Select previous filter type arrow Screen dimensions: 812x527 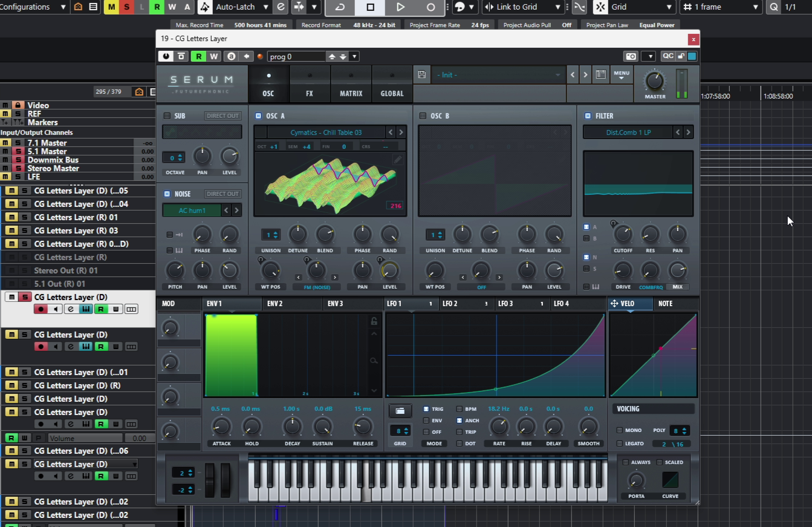[678, 133]
